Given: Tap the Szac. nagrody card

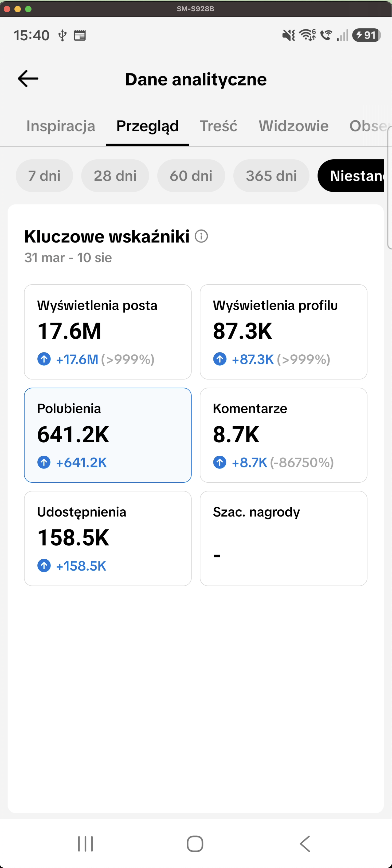Looking at the screenshot, I should pos(284,538).
